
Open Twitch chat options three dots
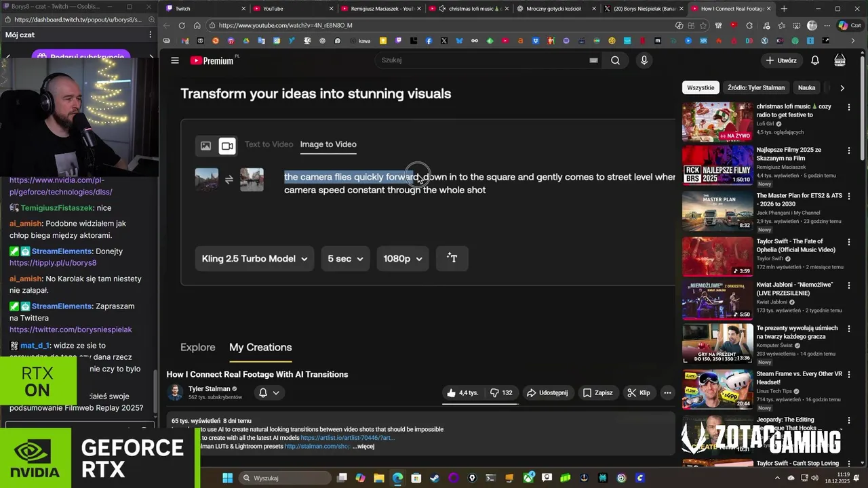pos(151,35)
